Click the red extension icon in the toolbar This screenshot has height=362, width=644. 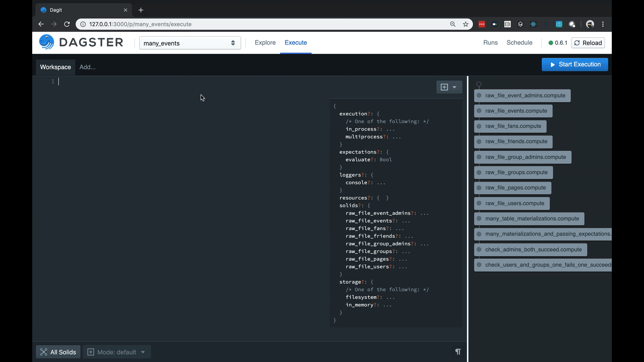tap(482, 24)
